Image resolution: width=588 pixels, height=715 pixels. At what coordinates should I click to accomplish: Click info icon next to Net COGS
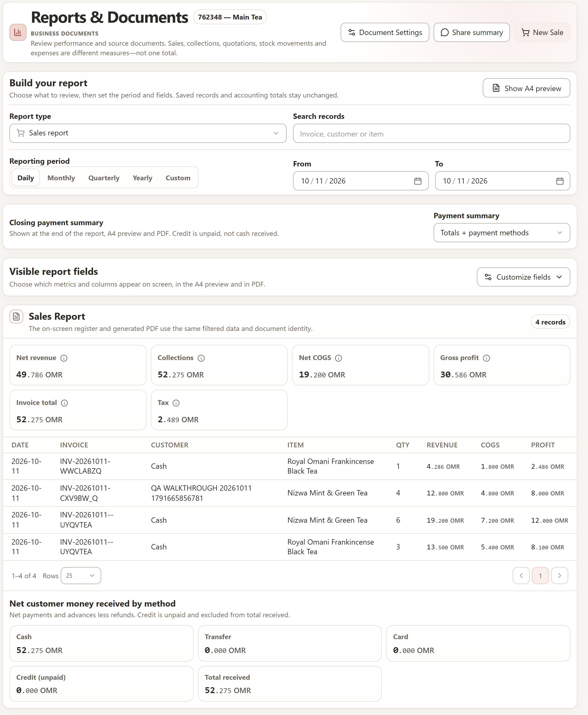[338, 358]
